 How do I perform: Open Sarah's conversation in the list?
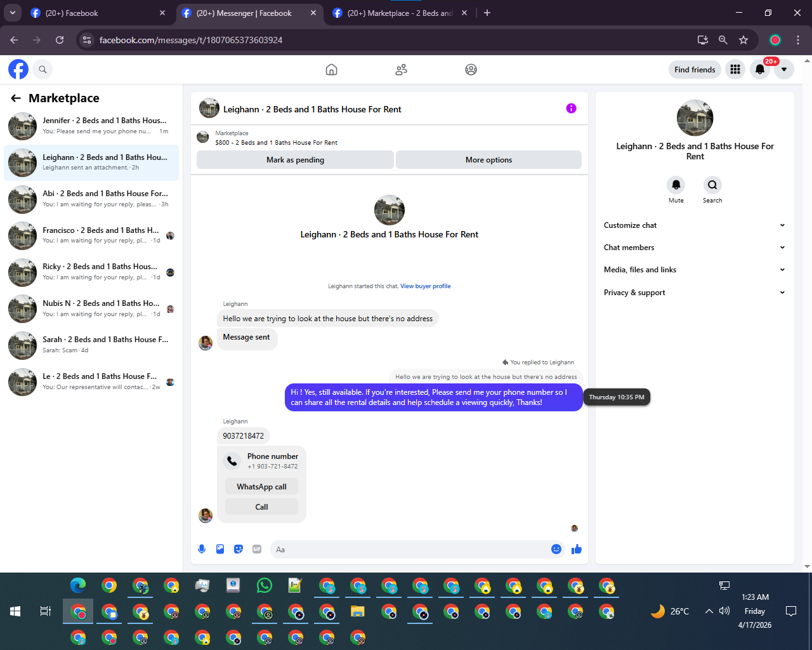[x=91, y=345]
